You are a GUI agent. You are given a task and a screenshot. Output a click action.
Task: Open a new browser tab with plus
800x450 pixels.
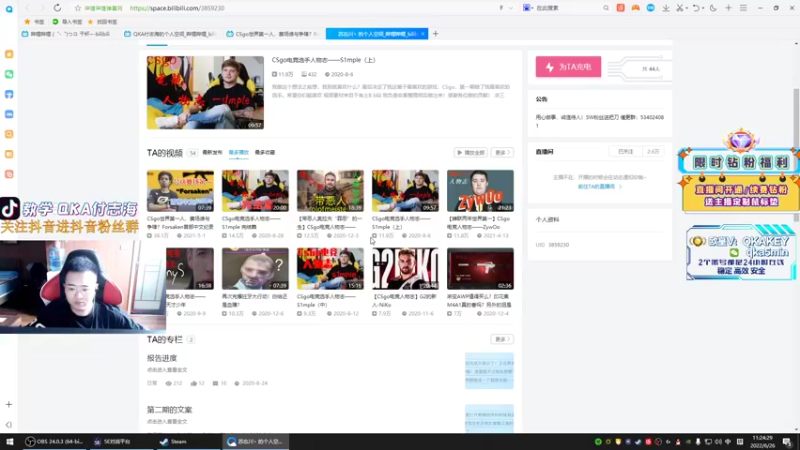[x=435, y=34]
